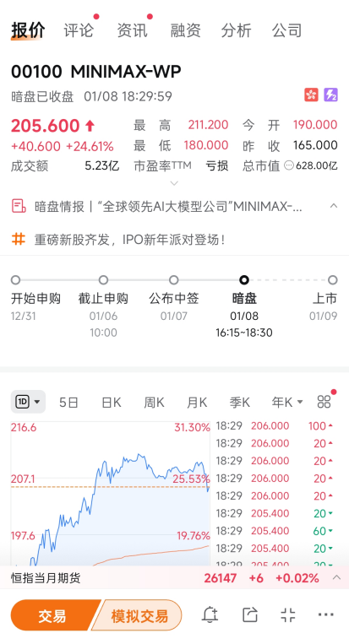
Task: Open the chart layout grid icon
Action: pos(324,402)
